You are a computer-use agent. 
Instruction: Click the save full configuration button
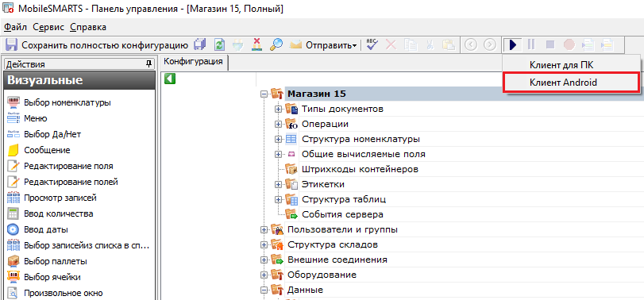(97, 44)
